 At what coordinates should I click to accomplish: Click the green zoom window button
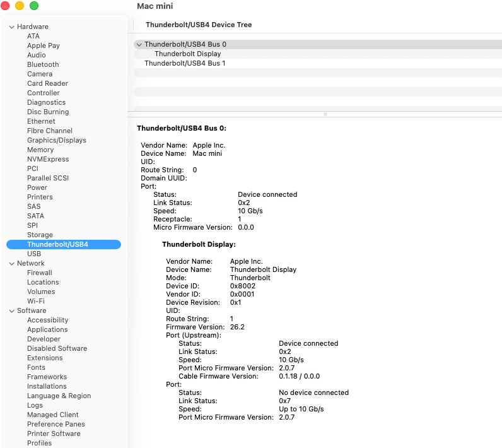pyautogui.click(x=34, y=6)
